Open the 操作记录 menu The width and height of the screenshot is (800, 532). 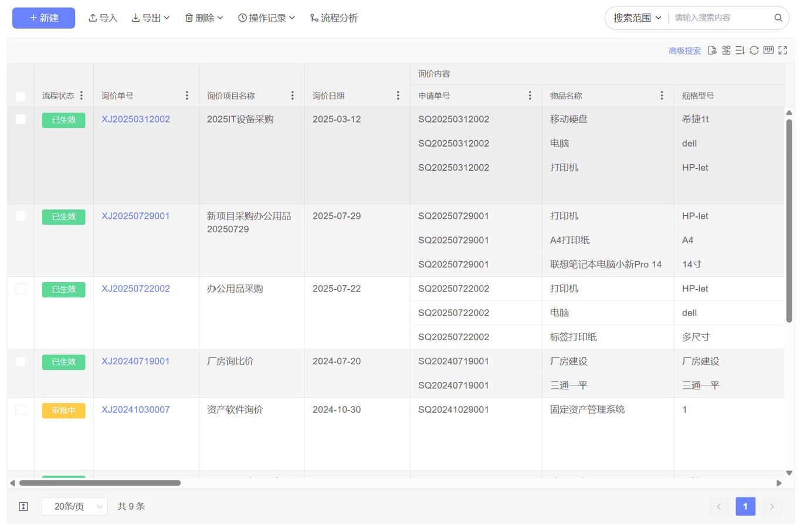point(266,18)
